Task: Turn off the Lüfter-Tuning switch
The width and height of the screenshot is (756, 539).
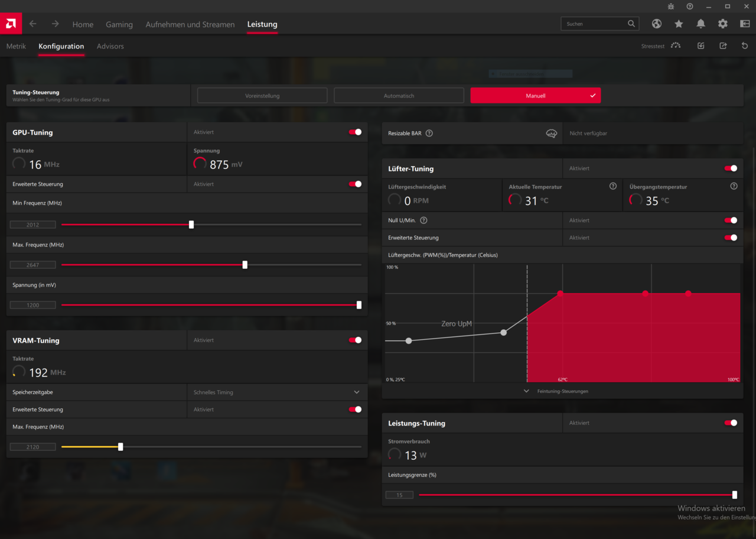Action: tap(731, 168)
